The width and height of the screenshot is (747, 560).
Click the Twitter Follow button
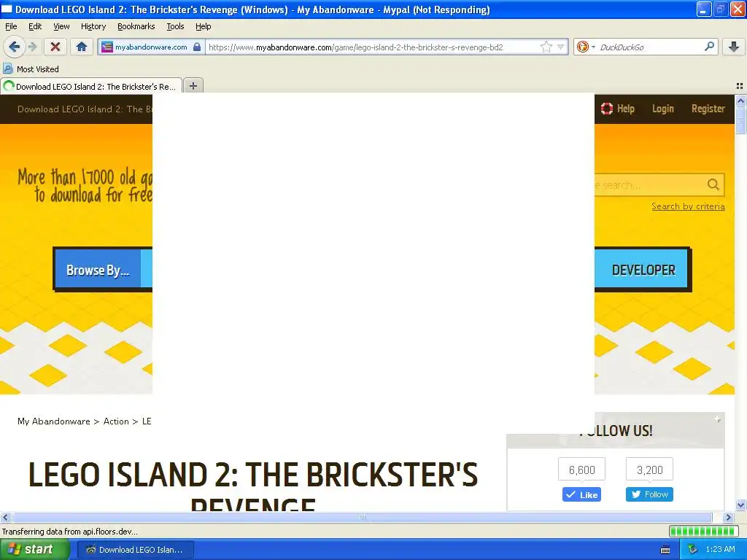[x=649, y=494]
